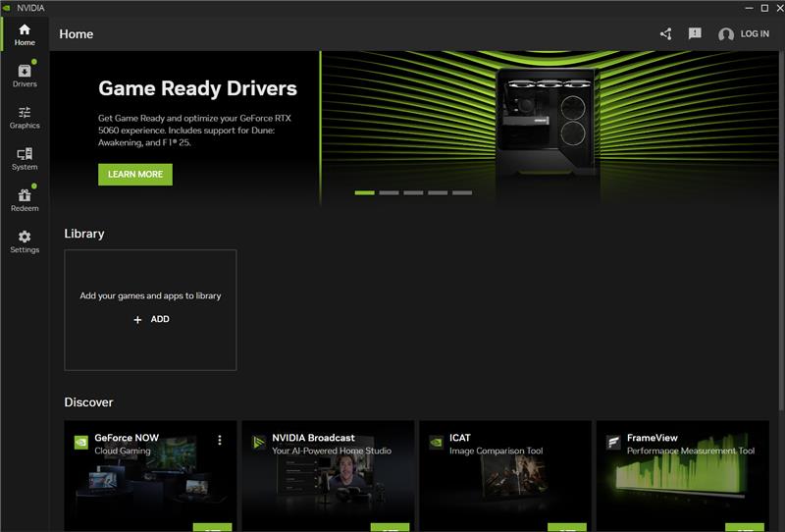Click 'Add your games and apps to library' text
The height and width of the screenshot is (532, 785).
click(x=150, y=295)
